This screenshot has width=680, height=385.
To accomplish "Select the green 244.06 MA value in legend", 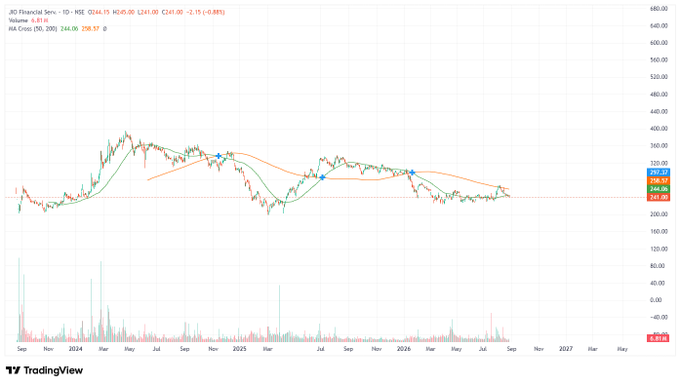I will point(69,29).
